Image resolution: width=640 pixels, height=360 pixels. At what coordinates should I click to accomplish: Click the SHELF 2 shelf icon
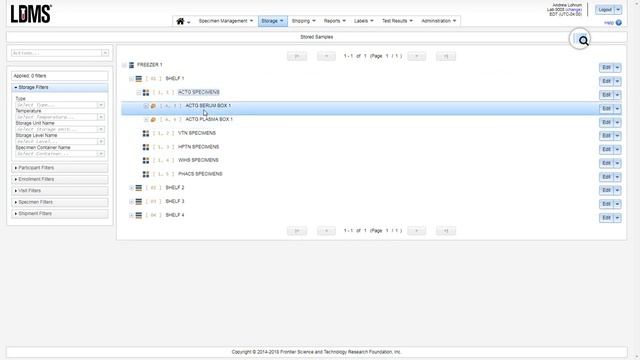point(139,188)
